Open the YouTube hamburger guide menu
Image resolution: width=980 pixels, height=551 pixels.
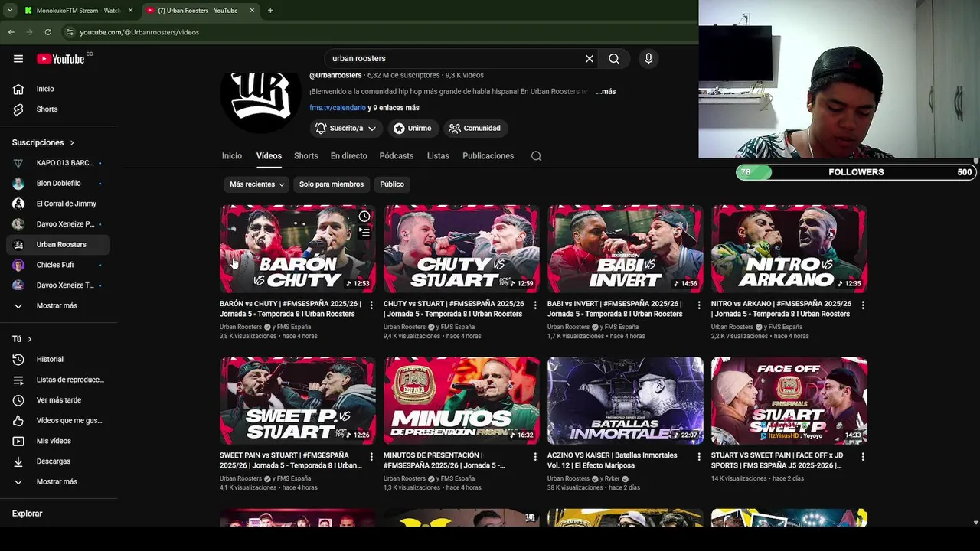click(18, 59)
